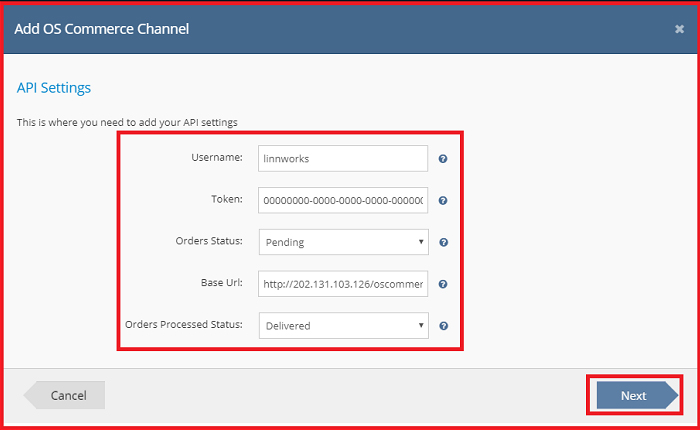This screenshot has height=430, width=700.
Task: Click the Cancel button
Action: [x=64, y=395]
